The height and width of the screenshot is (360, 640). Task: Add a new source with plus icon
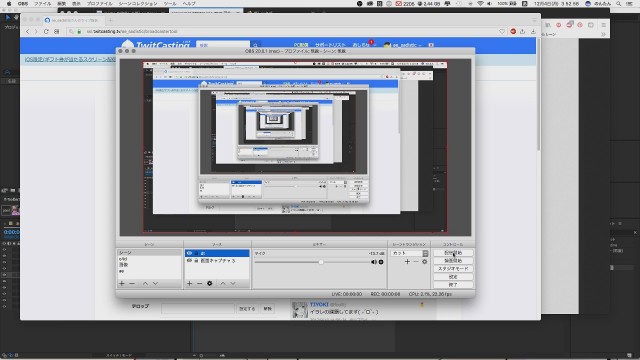pyautogui.click(x=189, y=283)
